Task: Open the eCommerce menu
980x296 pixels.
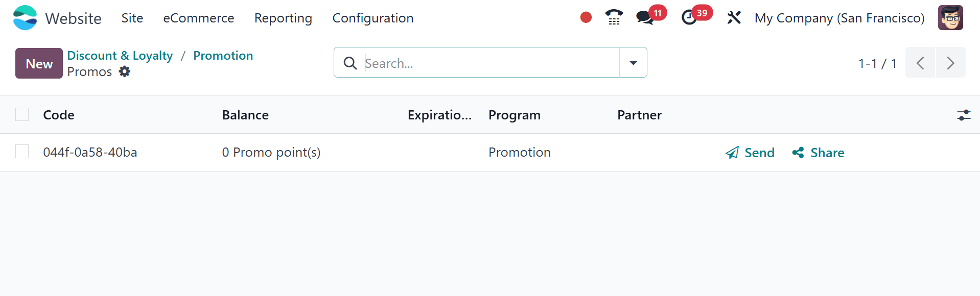Action: tap(198, 18)
